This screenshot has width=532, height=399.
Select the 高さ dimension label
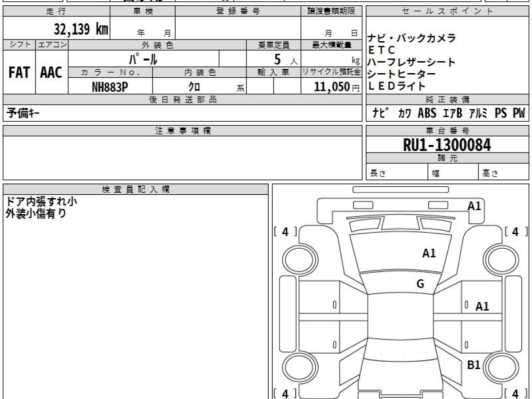pos(490,174)
